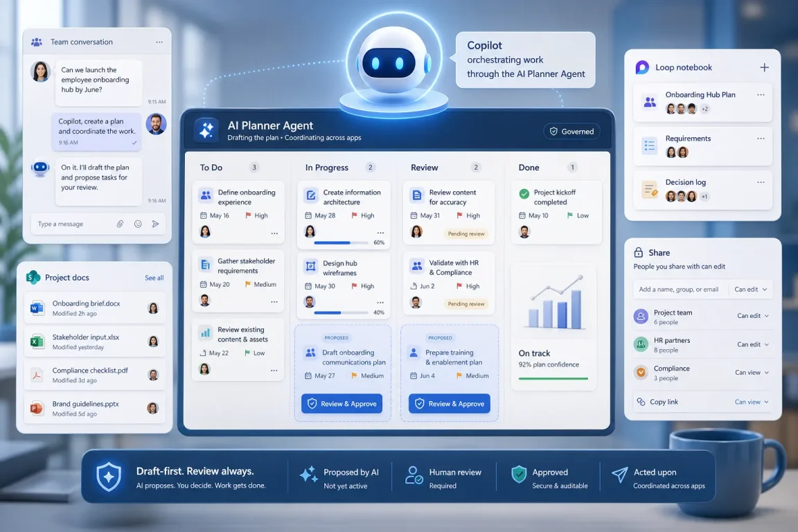Click the Word icon for Onboarding brief.docx
The image size is (798, 532).
[37, 308]
